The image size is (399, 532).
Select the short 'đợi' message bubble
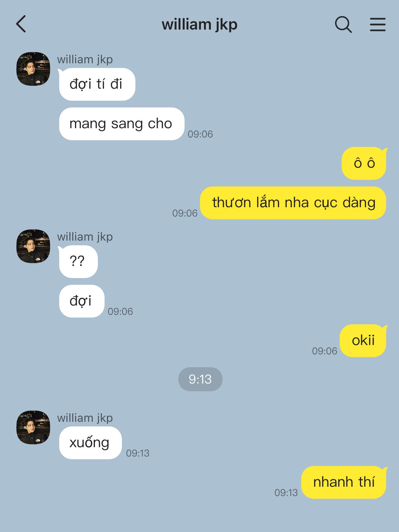(x=82, y=301)
